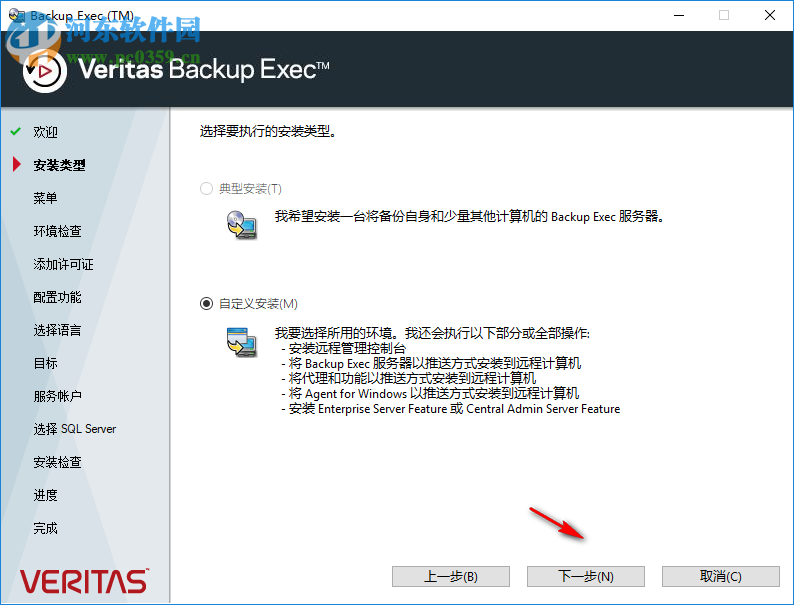Select the 欢迎 step in sidebar
Image resolution: width=794 pixels, height=605 pixels.
[46, 132]
